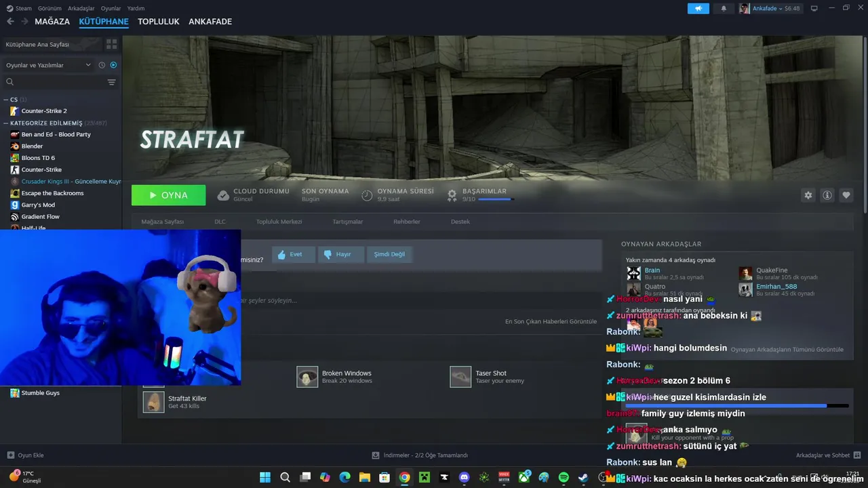The height and width of the screenshot is (488, 868).
Task: Open the Destek link
Action: pos(460,222)
